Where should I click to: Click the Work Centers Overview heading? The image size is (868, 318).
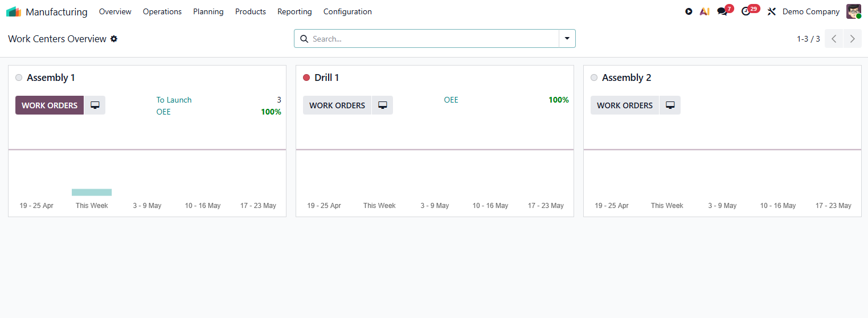pyautogui.click(x=57, y=39)
